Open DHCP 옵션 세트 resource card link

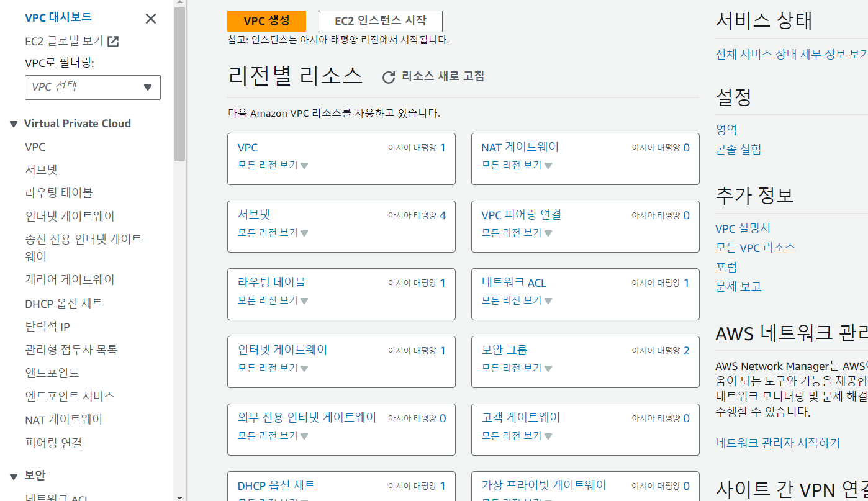(x=276, y=485)
